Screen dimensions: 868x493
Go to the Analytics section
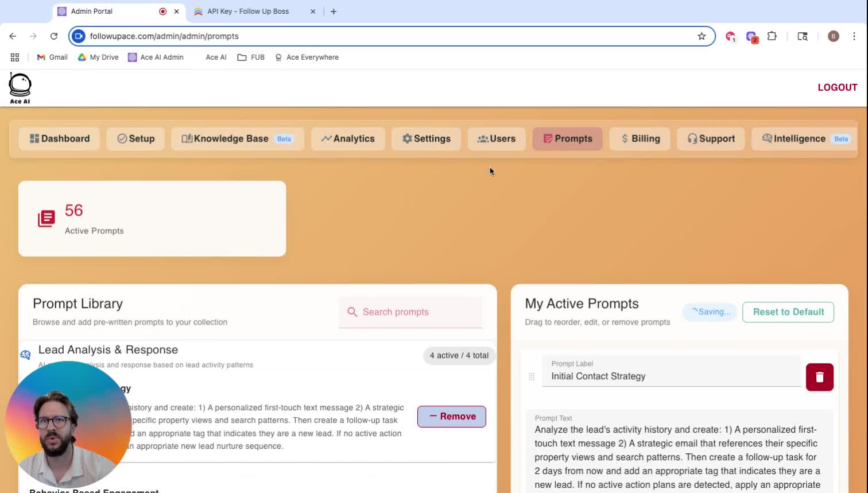348,138
